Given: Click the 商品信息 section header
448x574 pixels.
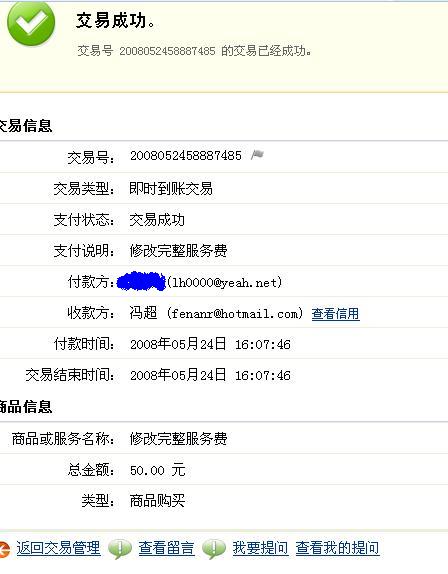Looking at the screenshot, I should coord(26,407).
